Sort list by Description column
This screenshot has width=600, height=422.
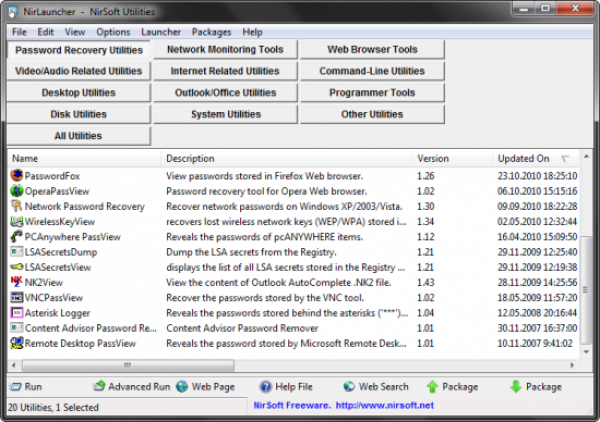coord(287,158)
